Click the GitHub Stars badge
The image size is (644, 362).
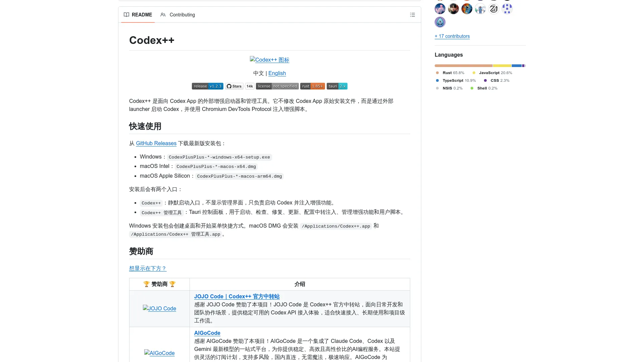pyautogui.click(x=234, y=86)
